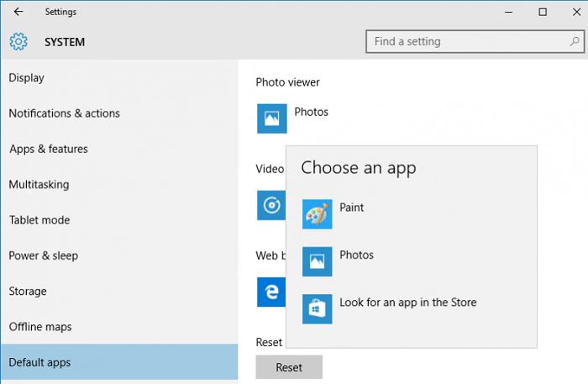Image resolution: width=588 pixels, height=384 pixels.
Task: Click the search magnifier icon
Action: 574,41
